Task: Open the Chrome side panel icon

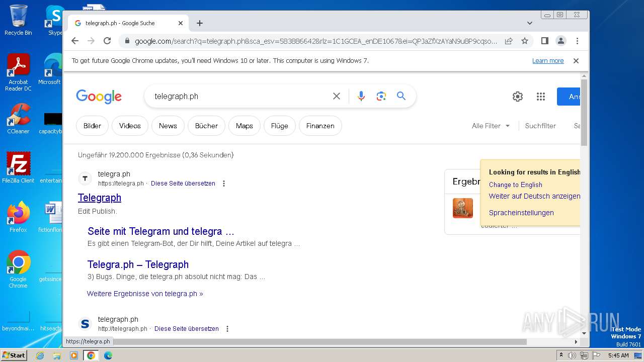Action: (544, 41)
